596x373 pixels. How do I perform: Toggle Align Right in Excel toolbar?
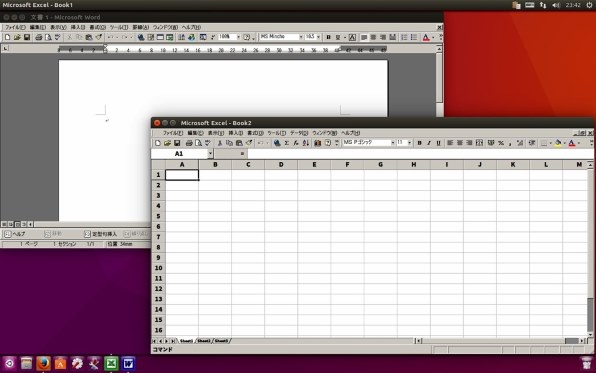(x=469, y=143)
